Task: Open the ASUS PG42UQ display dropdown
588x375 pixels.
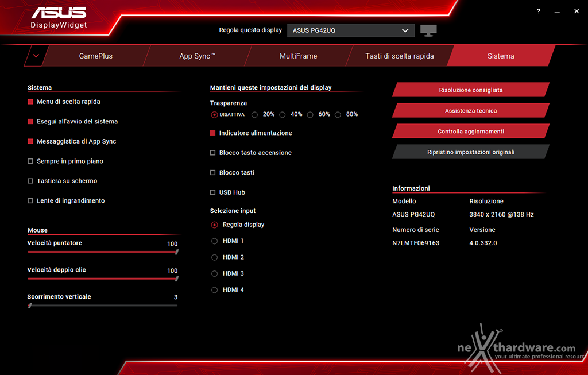Action: click(351, 30)
